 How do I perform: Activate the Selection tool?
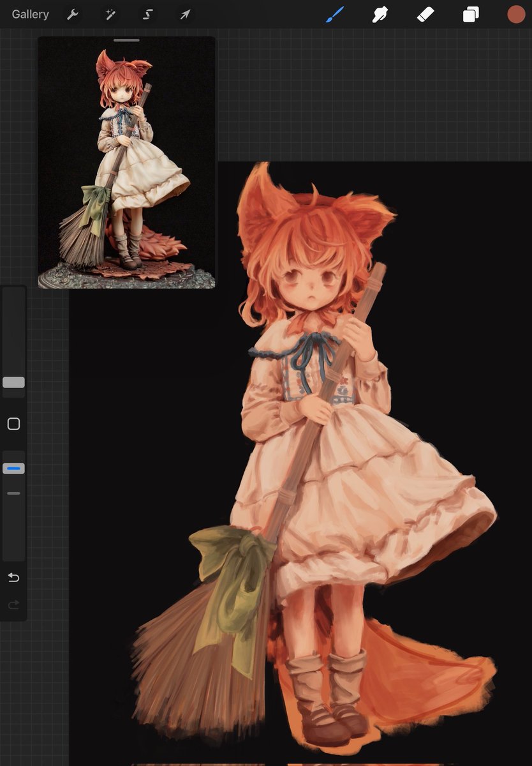click(147, 14)
